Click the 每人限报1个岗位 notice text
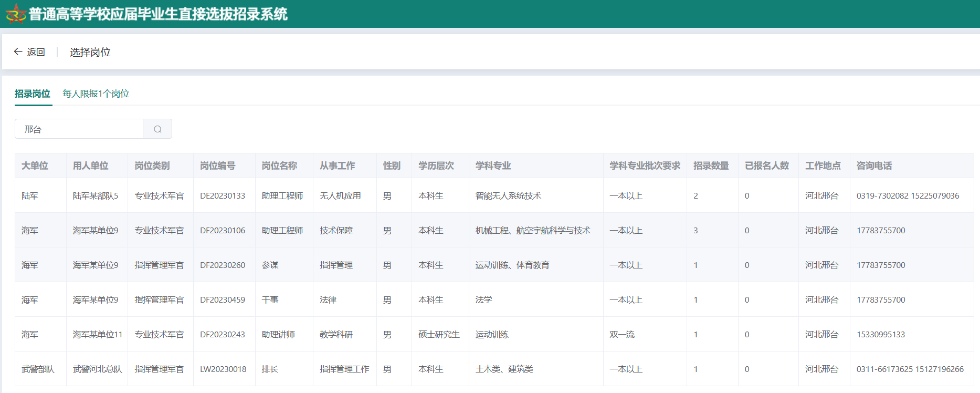This screenshot has height=393, width=980. click(x=96, y=94)
